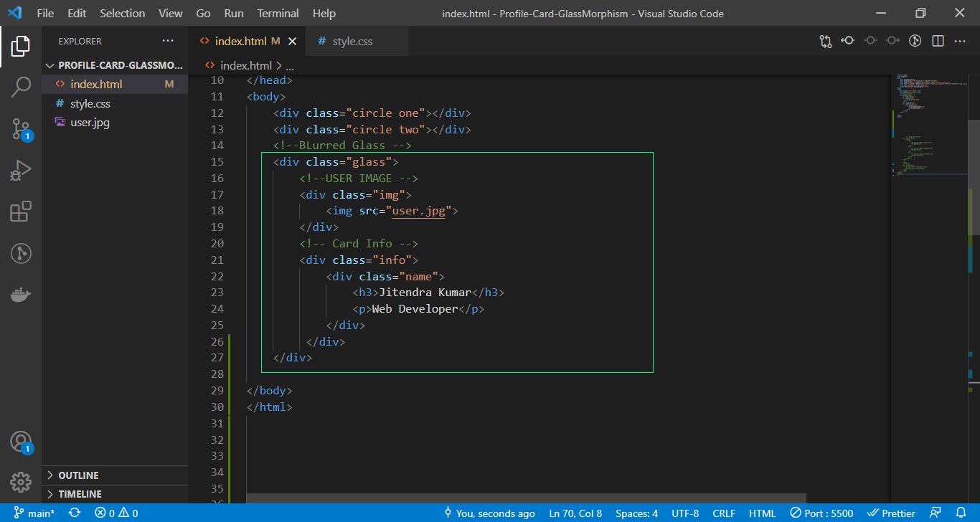Open the View menu
Viewport: 980px width, 522px height.
click(x=170, y=14)
